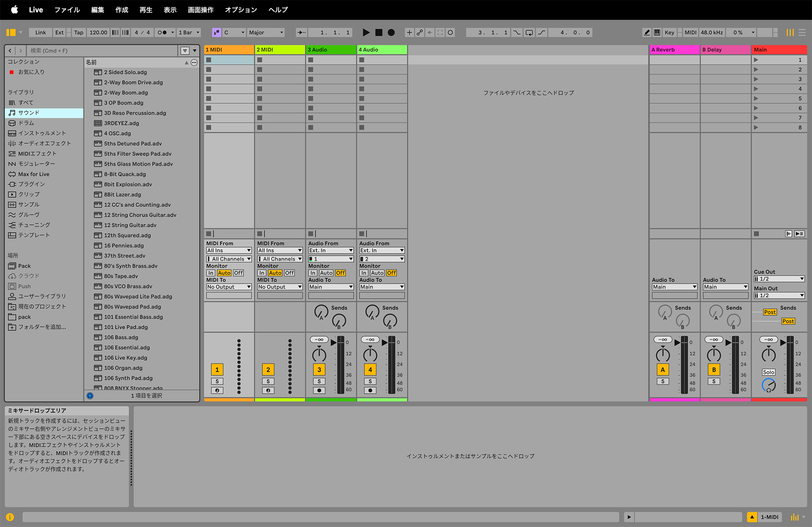The width and height of the screenshot is (812, 527).
Task: Toggle the computer MIDI keyboard icon
Action: [x=657, y=32]
